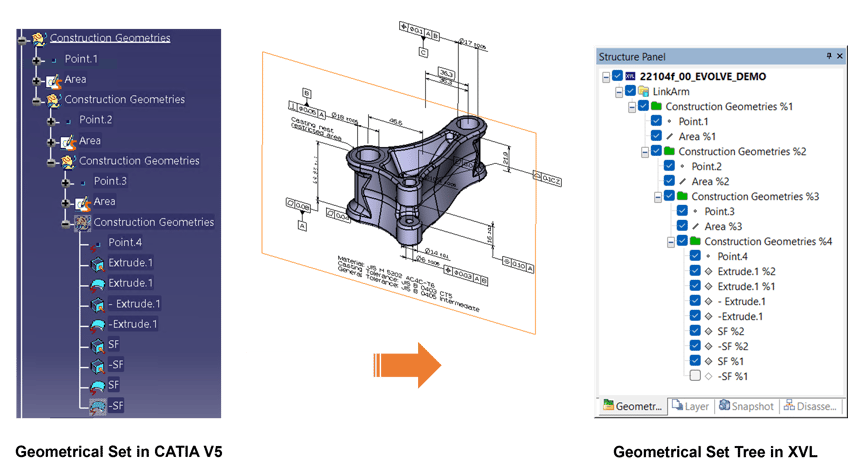The height and width of the screenshot is (470, 848).
Task: Click the pin icon on Structure Panel header
Action: (x=827, y=57)
